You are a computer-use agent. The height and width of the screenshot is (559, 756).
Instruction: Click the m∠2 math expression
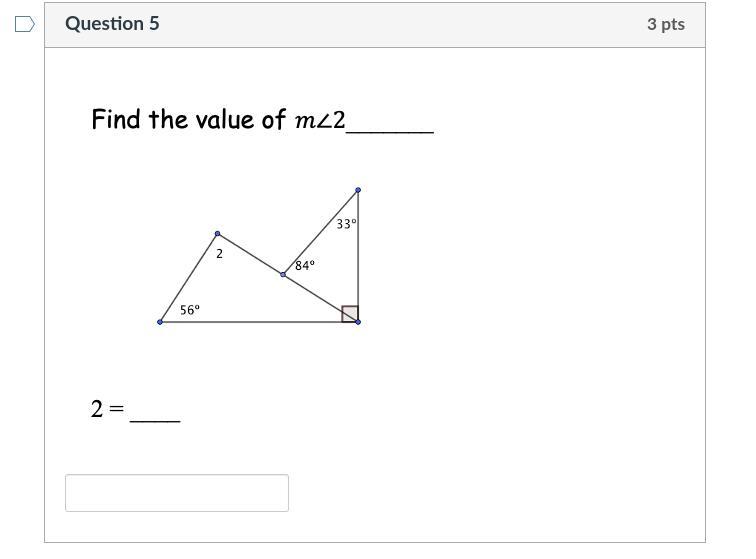[320, 120]
